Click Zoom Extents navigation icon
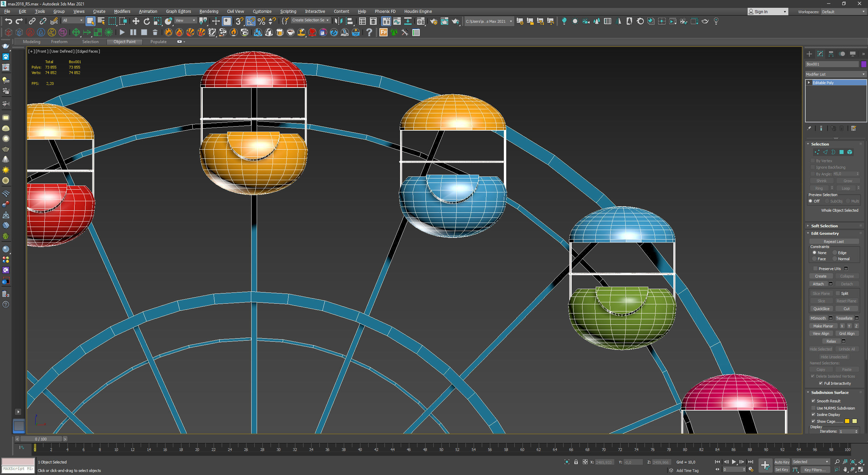 [853, 462]
